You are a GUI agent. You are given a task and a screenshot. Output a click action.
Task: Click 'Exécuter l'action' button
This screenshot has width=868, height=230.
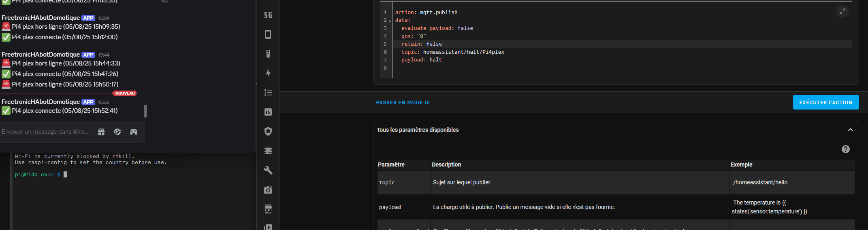825,103
